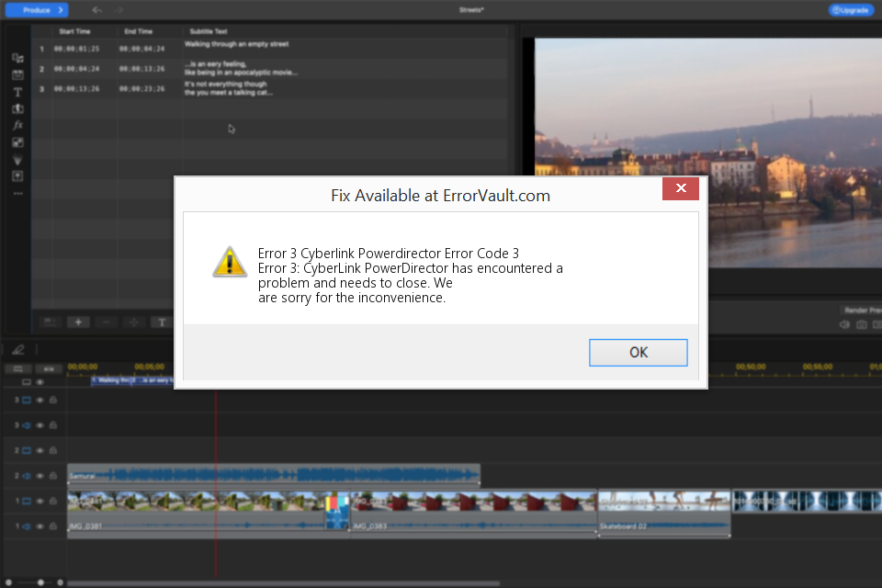The width and height of the screenshot is (882, 588).
Task: Show more rooms via three dots
Action: point(18,193)
